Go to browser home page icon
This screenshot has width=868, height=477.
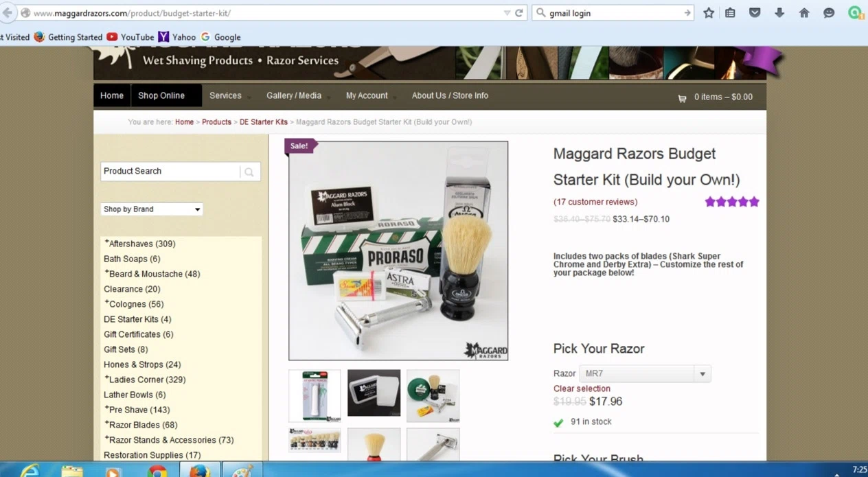click(x=804, y=13)
